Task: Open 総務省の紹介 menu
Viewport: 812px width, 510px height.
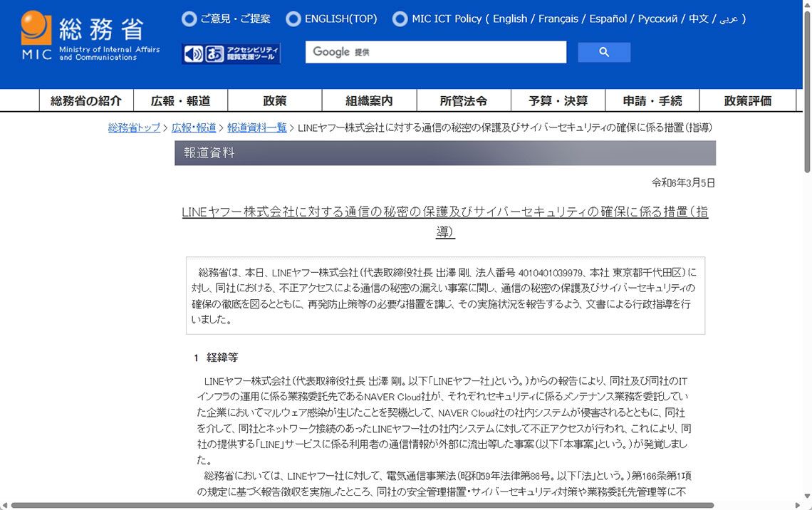Action: 86,100
